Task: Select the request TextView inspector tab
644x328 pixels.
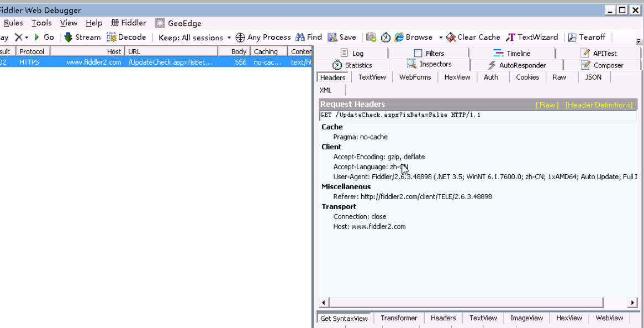Action: coord(372,77)
